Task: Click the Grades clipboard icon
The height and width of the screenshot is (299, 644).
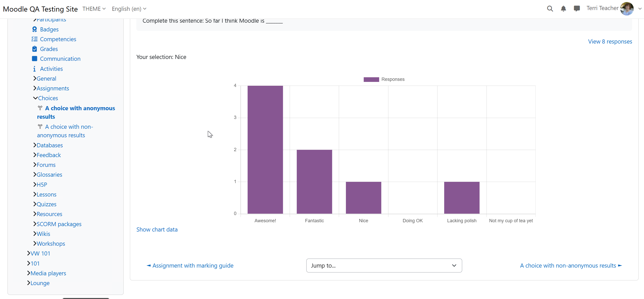Action: tap(34, 49)
